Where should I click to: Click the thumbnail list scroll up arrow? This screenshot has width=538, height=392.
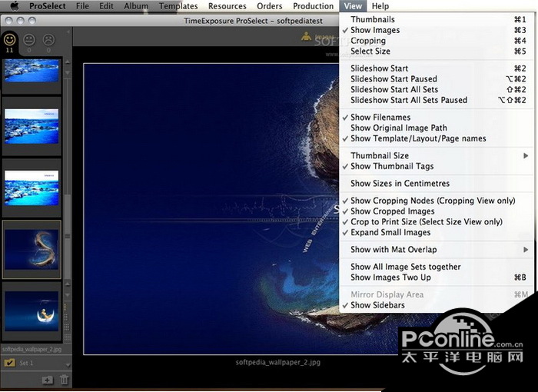pyautogui.click(x=67, y=61)
